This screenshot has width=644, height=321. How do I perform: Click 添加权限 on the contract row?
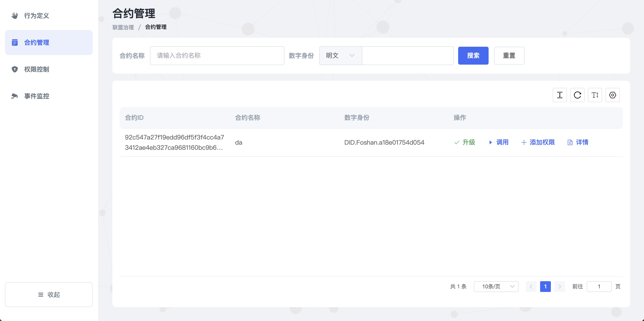(538, 142)
